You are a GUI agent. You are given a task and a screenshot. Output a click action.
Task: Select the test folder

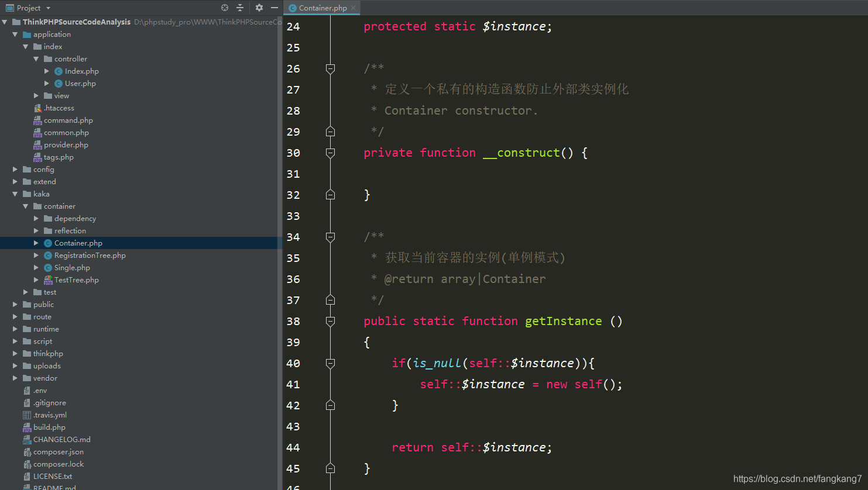pos(50,292)
